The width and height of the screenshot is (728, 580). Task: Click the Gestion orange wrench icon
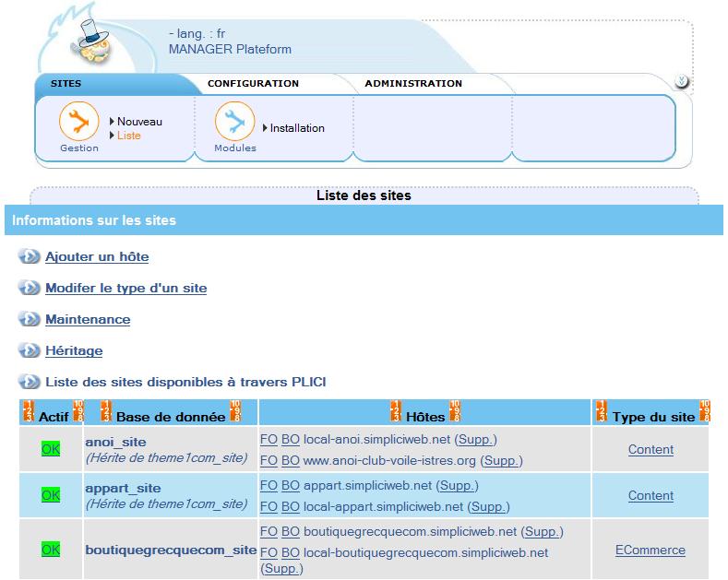pos(79,122)
